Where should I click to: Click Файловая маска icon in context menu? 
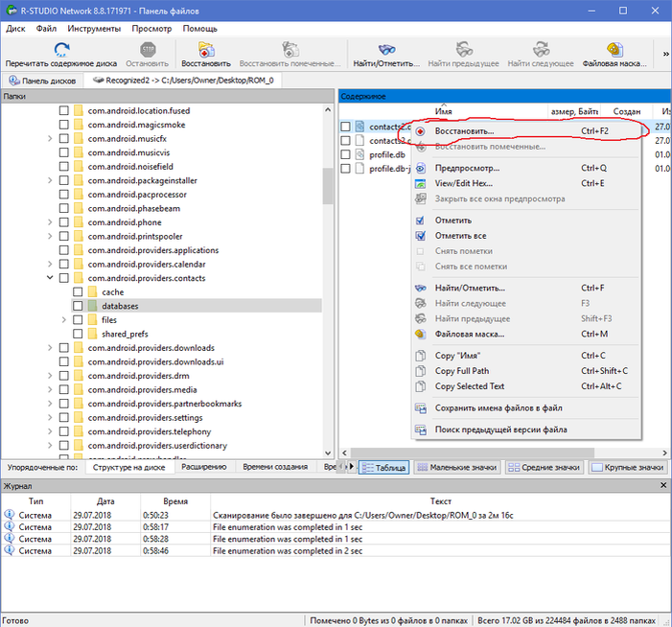click(x=421, y=334)
